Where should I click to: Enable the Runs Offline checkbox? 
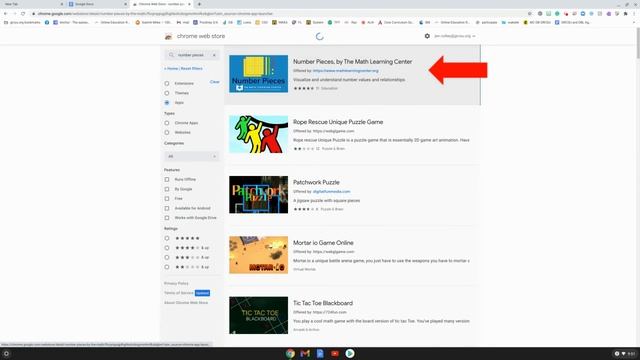[x=167, y=179]
